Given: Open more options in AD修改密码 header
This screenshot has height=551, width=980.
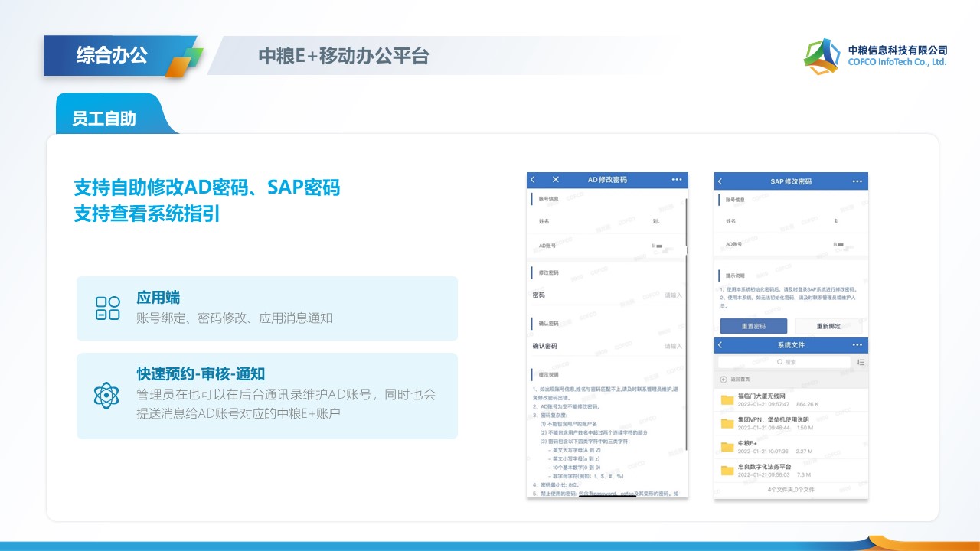Looking at the screenshot, I should (x=676, y=180).
